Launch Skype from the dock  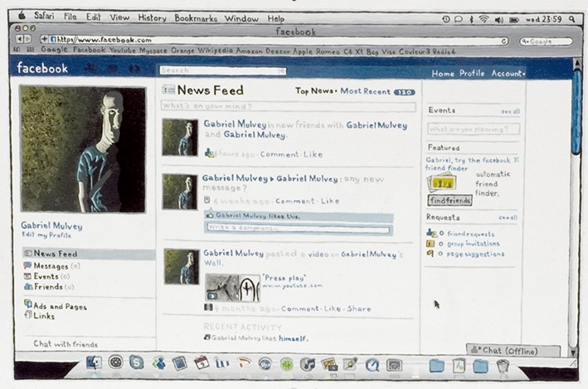[x=136, y=362]
